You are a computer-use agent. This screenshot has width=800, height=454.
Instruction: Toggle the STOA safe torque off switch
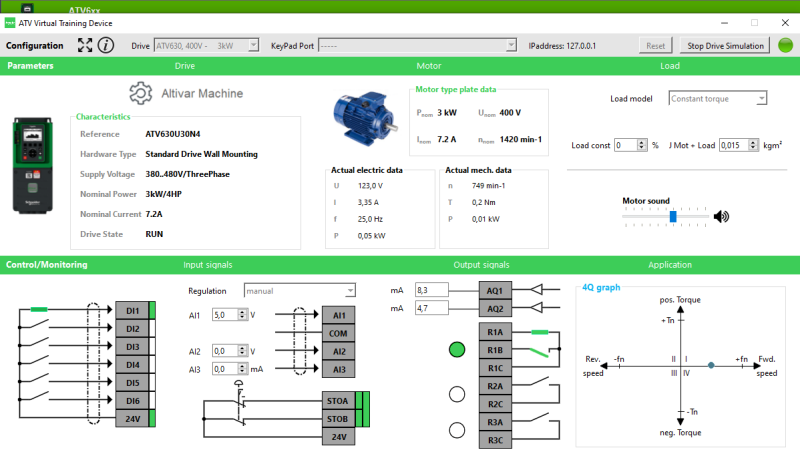[240, 403]
